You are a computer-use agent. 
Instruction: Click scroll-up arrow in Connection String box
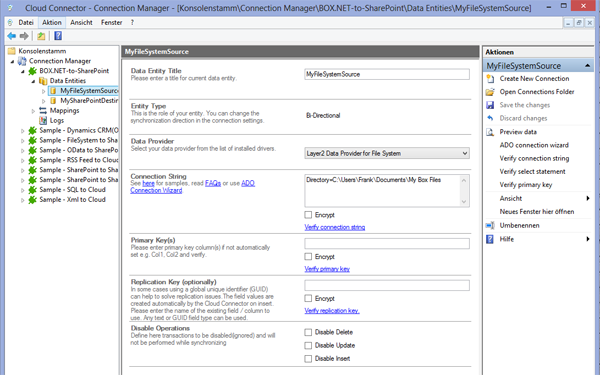pyautogui.click(x=464, y=180)
